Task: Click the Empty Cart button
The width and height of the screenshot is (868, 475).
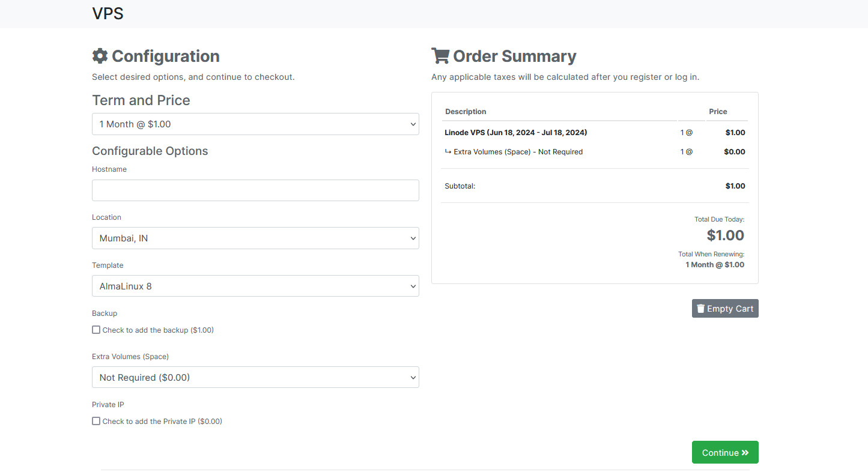Action: pos(725,309)
